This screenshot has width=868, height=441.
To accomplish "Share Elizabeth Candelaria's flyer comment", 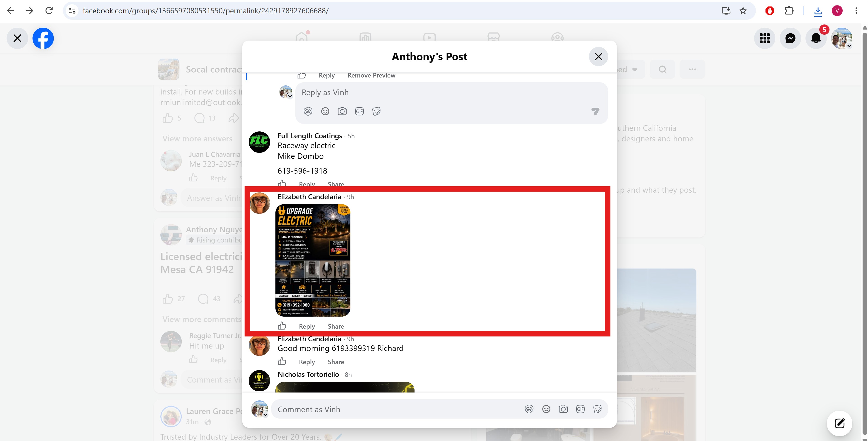I will (336, 326).
